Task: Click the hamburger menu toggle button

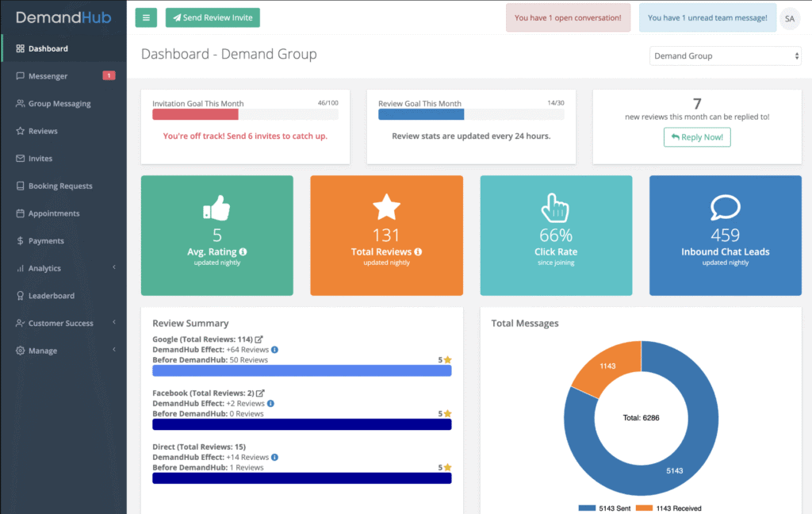Action: click(146, 17)
